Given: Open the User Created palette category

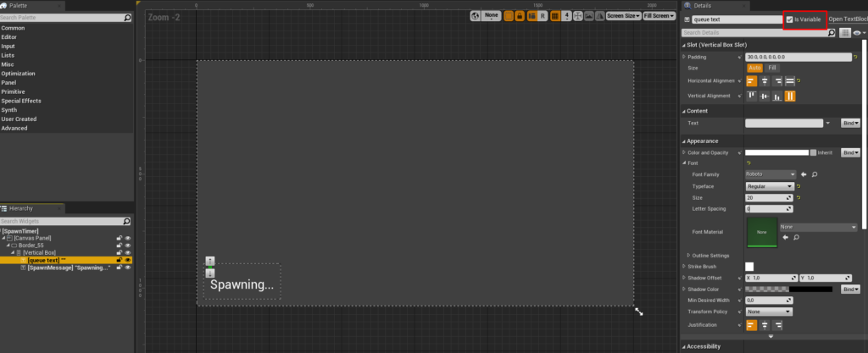Looking at the screenshot, I should click(x=19, y=119).
